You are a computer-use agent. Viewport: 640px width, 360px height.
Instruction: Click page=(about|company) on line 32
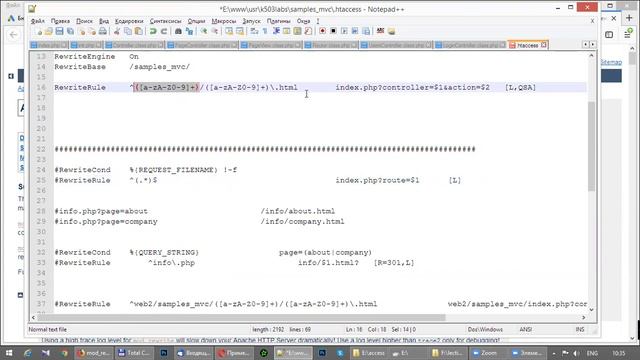point(325,252)
